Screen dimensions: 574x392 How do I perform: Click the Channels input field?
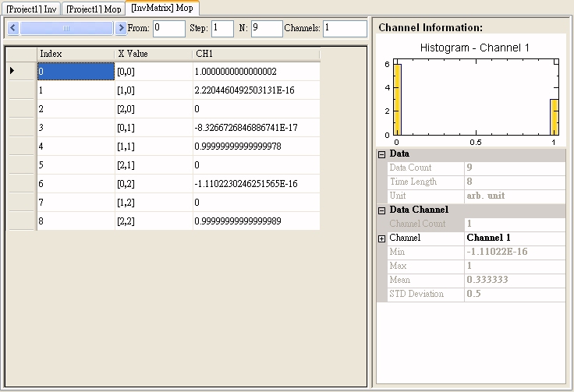coord(344,28)
